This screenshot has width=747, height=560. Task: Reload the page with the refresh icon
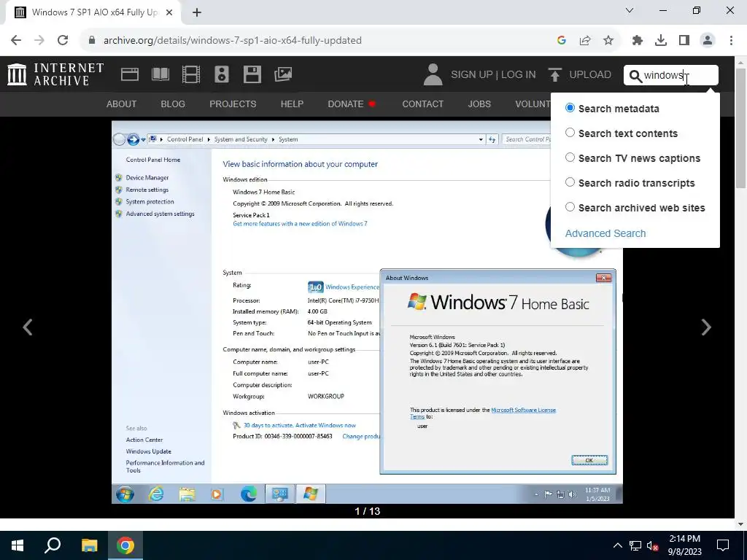(63, 41)
